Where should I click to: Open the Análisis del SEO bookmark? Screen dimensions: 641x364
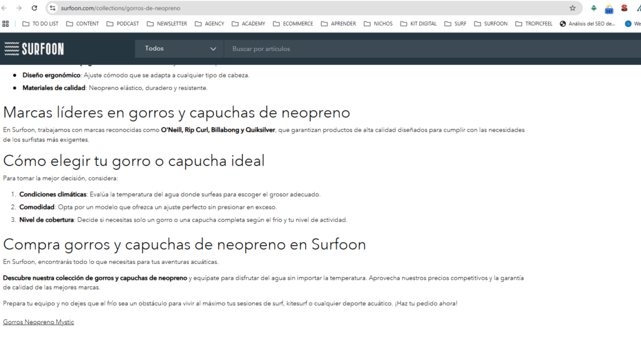point(587,24)
